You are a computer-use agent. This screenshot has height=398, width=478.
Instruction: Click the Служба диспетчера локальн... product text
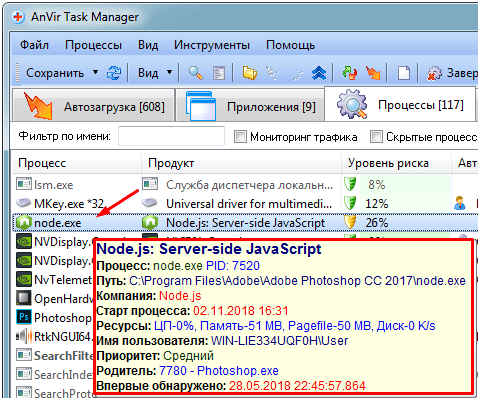250,185
